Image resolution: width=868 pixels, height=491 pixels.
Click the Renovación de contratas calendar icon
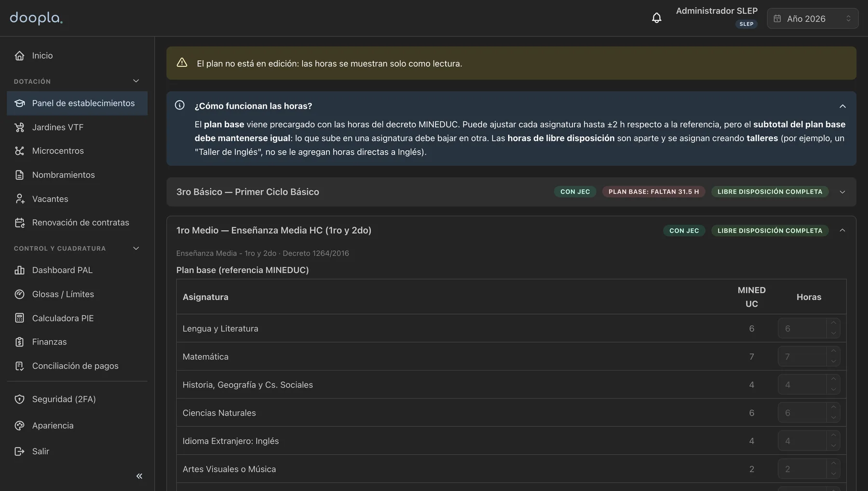pos(19,223)
